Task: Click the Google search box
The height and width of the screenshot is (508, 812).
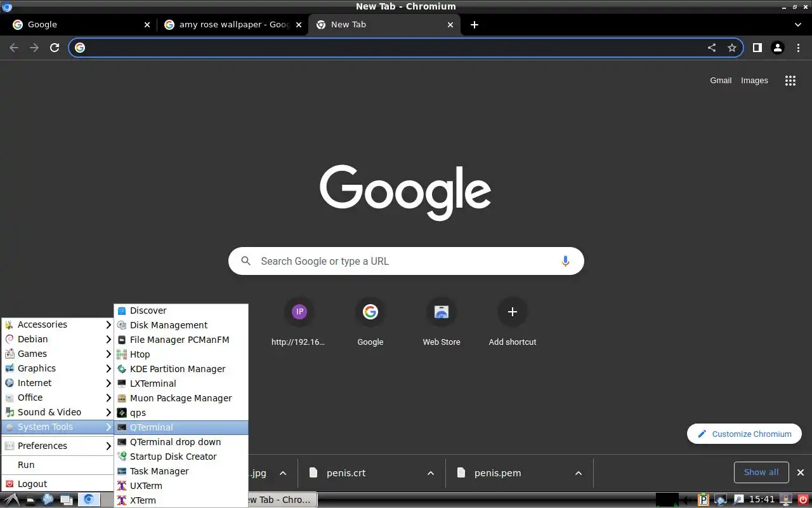Action: click(406, 261)
